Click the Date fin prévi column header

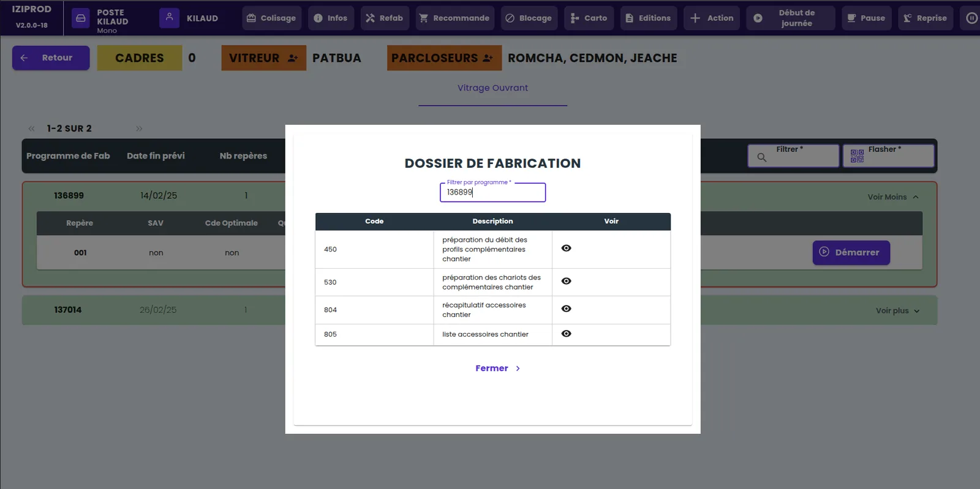pos(156,156)
